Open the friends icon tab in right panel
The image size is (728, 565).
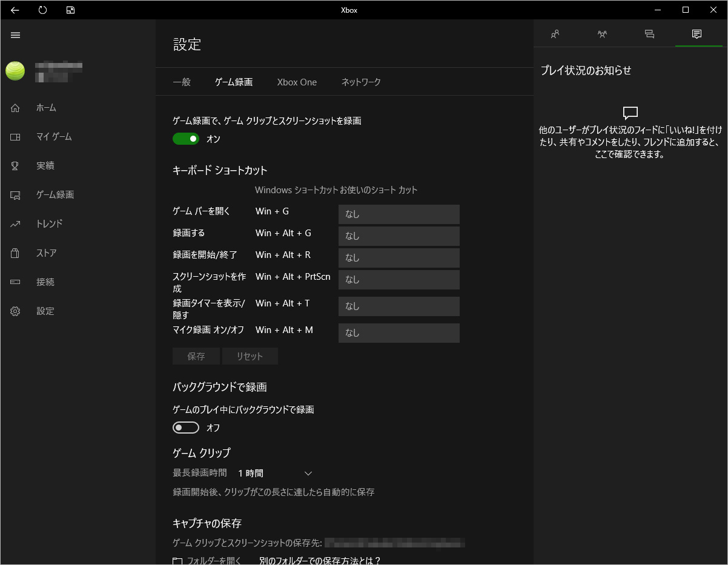coord(555,34)
